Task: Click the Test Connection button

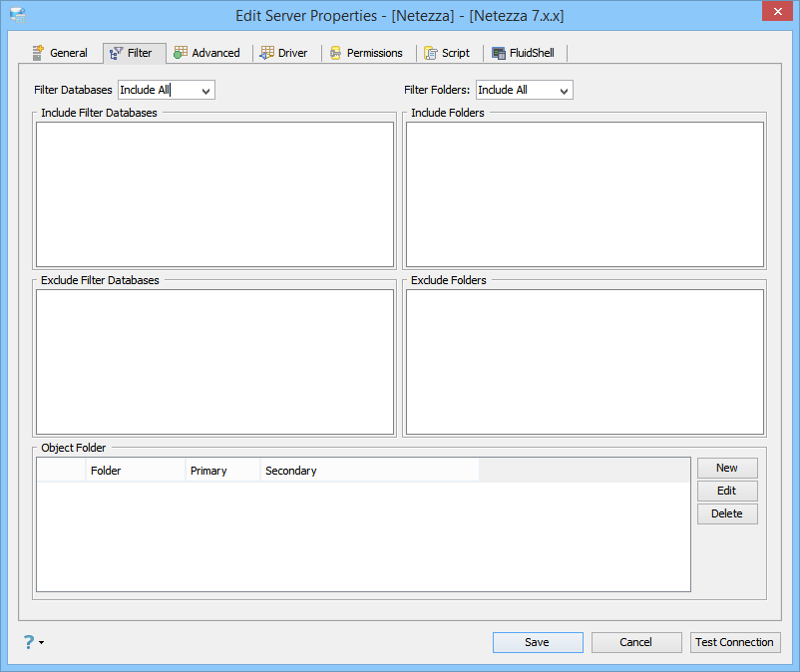Action: pyautogui.click(x=735, y=642)
